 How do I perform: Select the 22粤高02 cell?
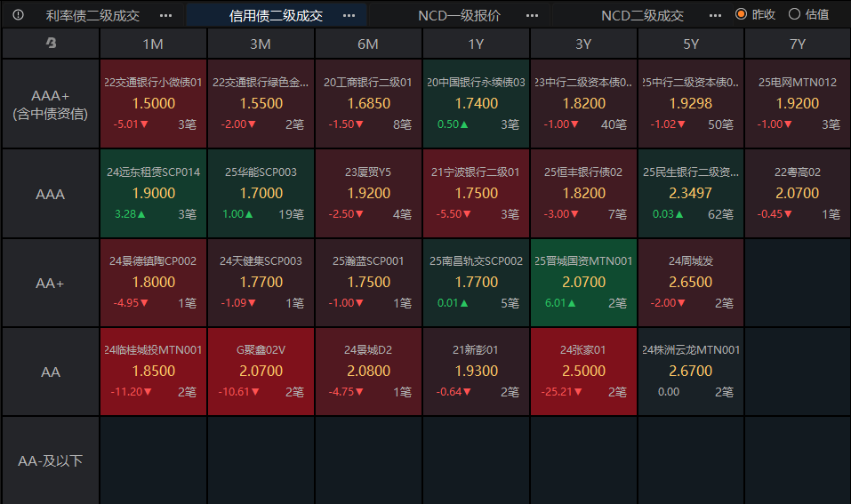[798, 194]
